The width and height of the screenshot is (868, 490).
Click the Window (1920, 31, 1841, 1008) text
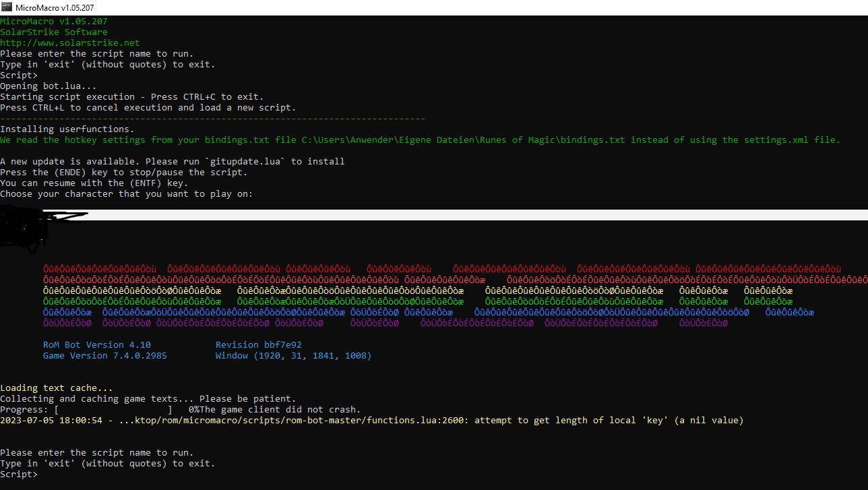(x=294, y=356)
